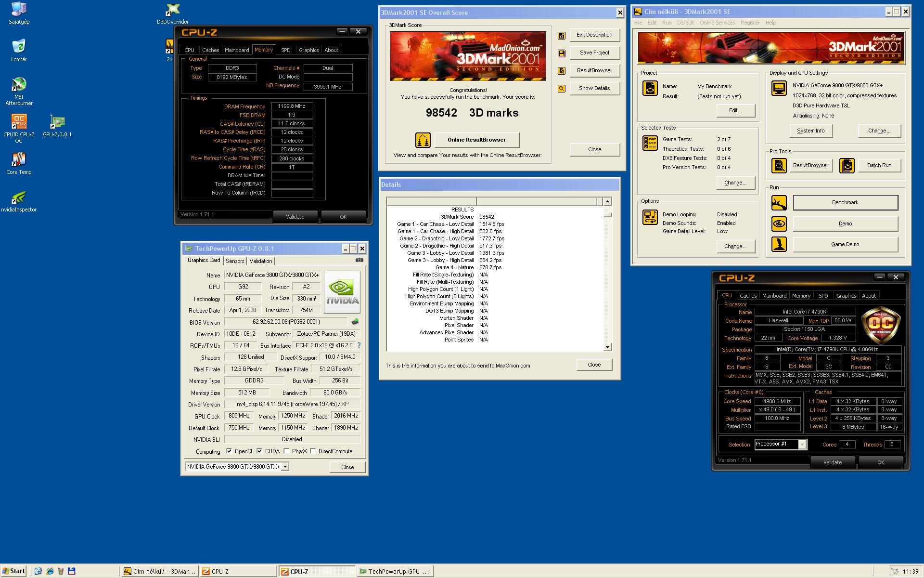
Task: Click the Save Project button
Action: tap(594, 53)
